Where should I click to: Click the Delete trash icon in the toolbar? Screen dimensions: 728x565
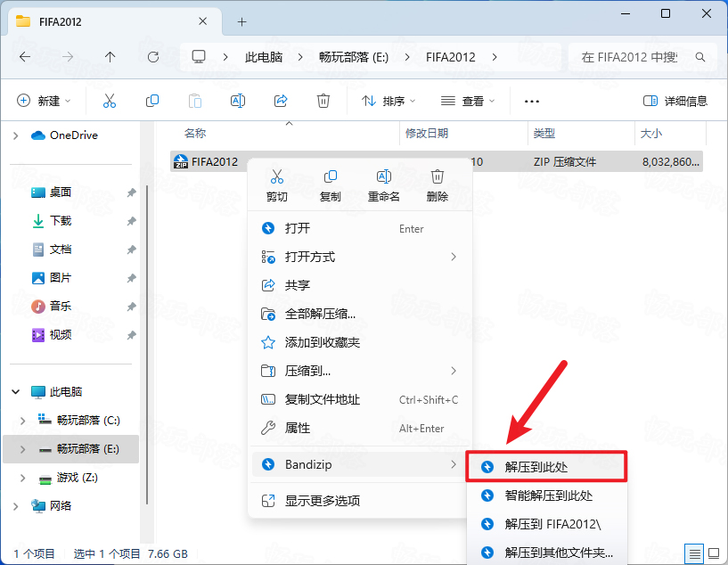pos(323,101)
